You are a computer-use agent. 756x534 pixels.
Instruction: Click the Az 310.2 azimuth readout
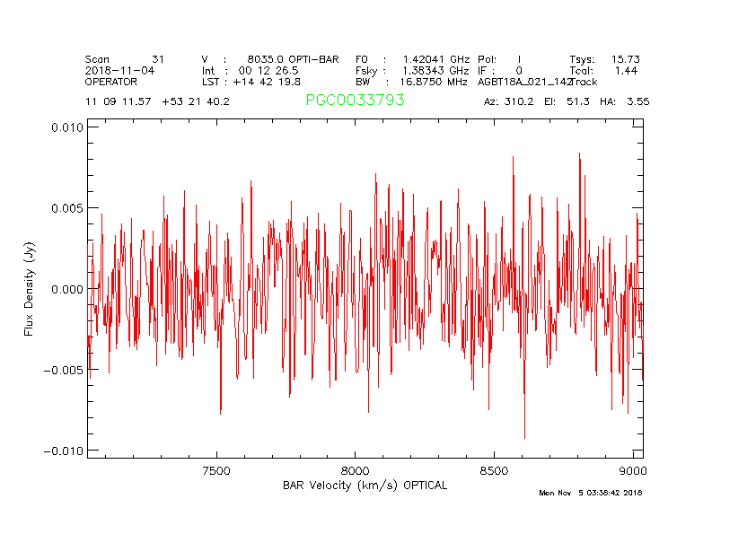tap(509, 101)
